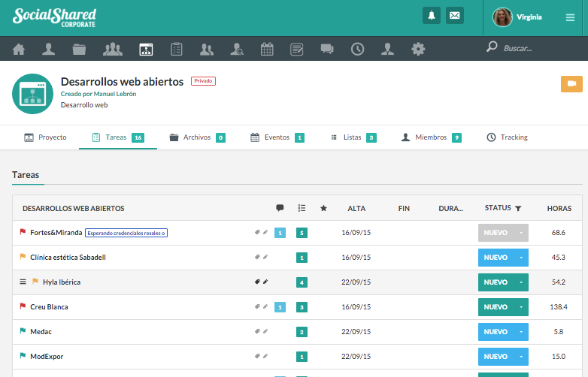Toggle the yellow flag on Clínica estética Sabadell
Image resolution: width=588 pixels, height=377 pixels.
[23, 257]
